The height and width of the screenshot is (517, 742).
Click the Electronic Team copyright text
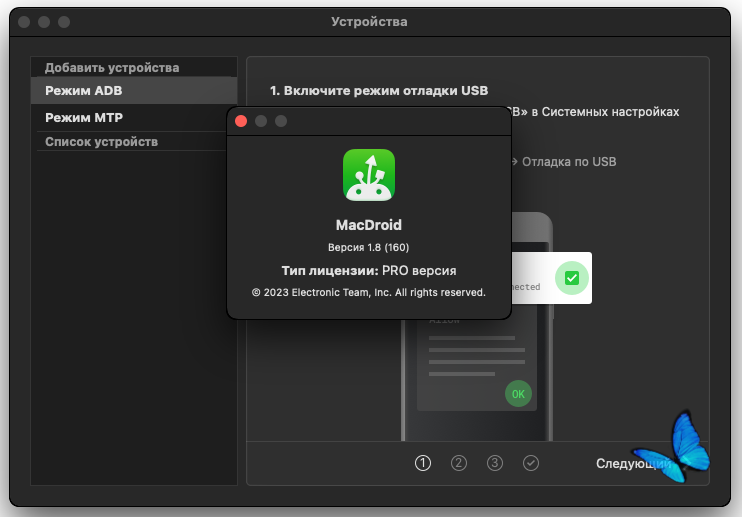pyautogui.click(x=369, y=292)
